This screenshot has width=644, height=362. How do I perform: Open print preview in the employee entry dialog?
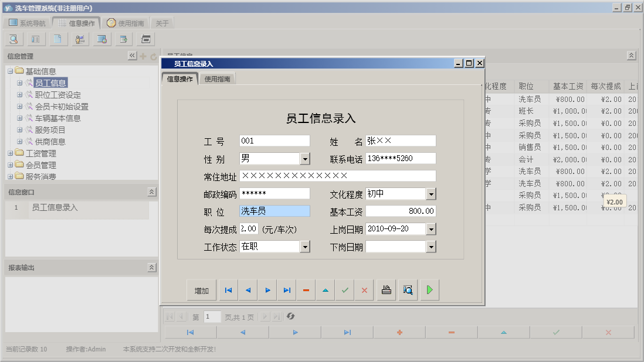tap(408, 289)
